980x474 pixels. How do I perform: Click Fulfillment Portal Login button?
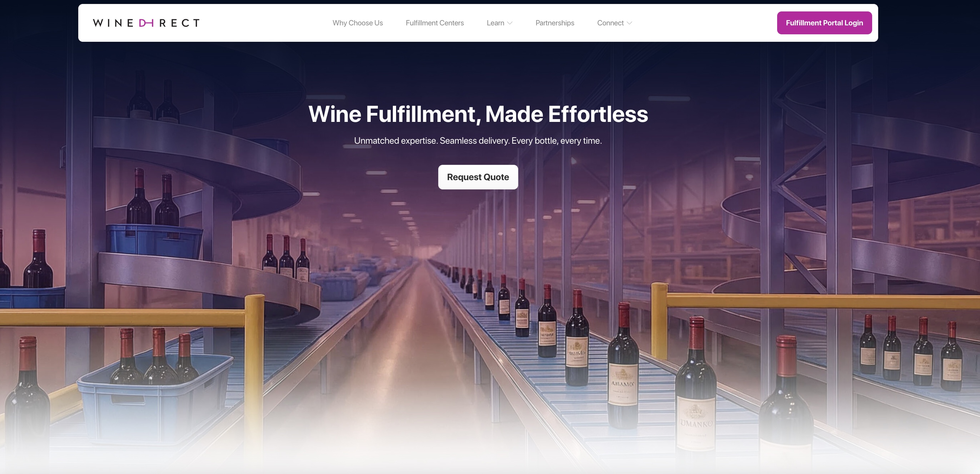(x=824, y=23)
